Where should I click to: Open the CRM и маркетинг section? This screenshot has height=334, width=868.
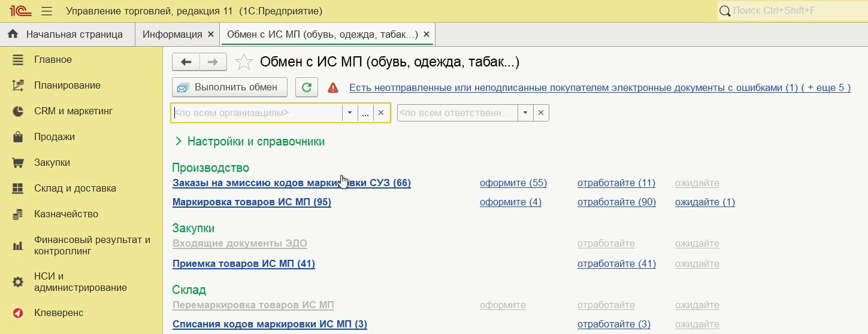coord(73,111)
